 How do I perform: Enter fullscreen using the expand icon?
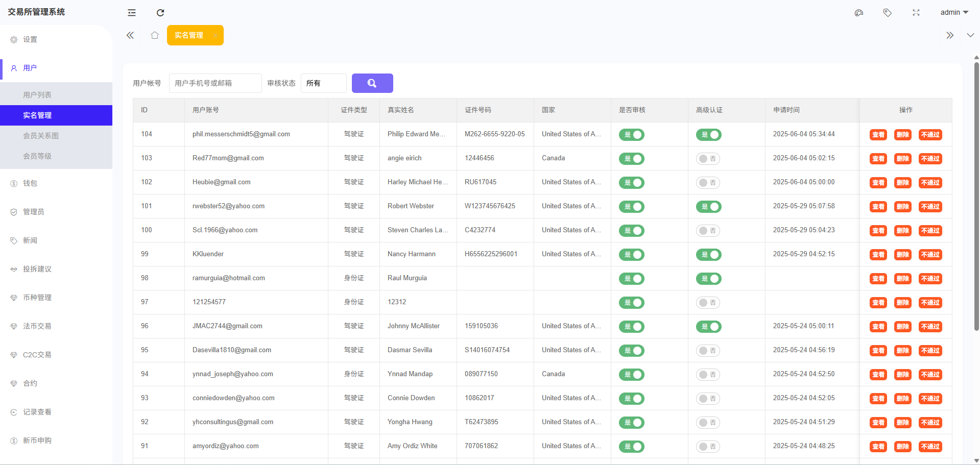point(916,13)
